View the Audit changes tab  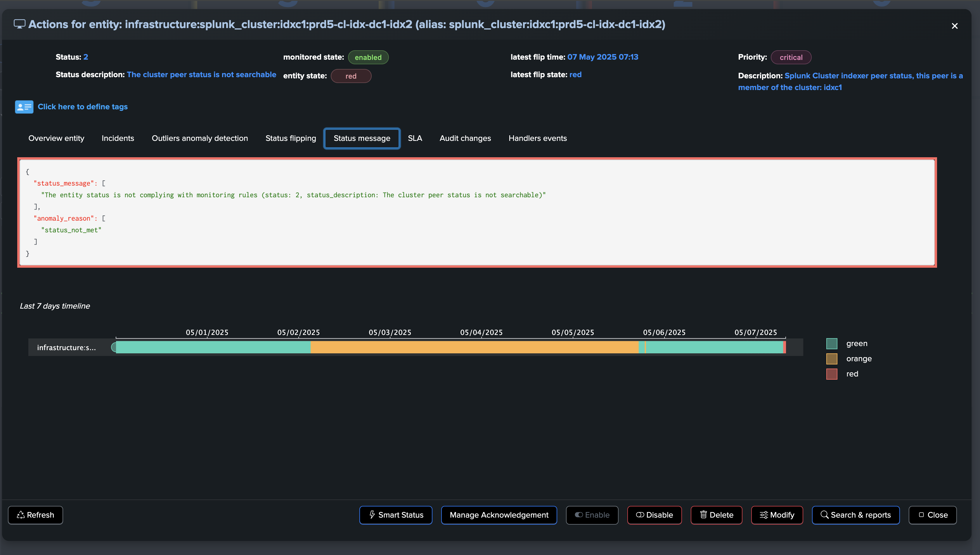pos(465,138)
